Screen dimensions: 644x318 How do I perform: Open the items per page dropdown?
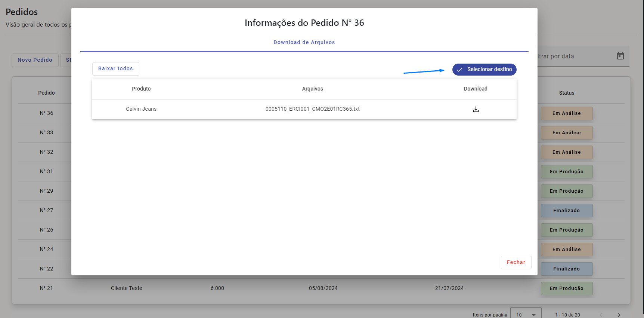[x=526, y=315]
